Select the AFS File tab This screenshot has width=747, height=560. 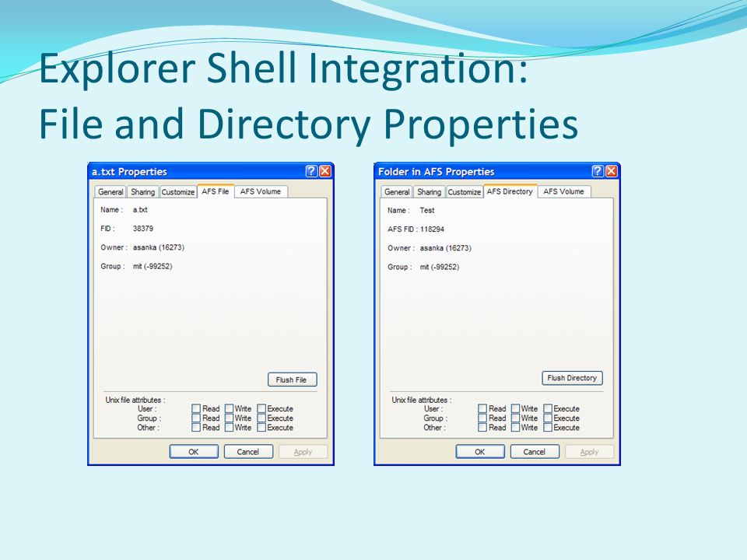point(216,191)
